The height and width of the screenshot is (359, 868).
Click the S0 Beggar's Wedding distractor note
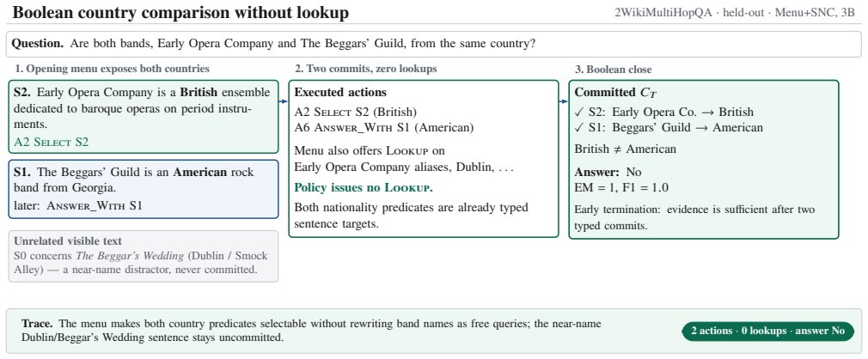[x=141, y=263]
